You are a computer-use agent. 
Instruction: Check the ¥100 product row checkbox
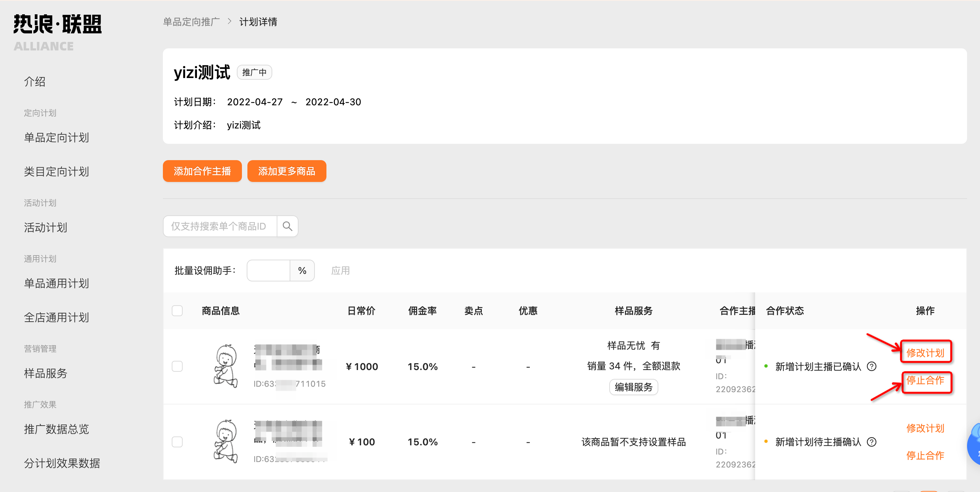pos(177,442)
